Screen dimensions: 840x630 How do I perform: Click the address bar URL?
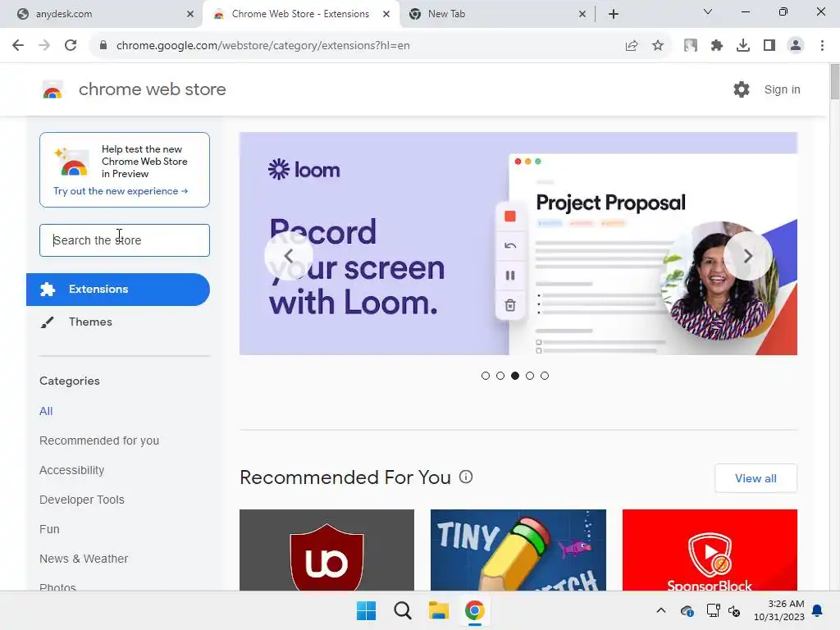[263, 46]
